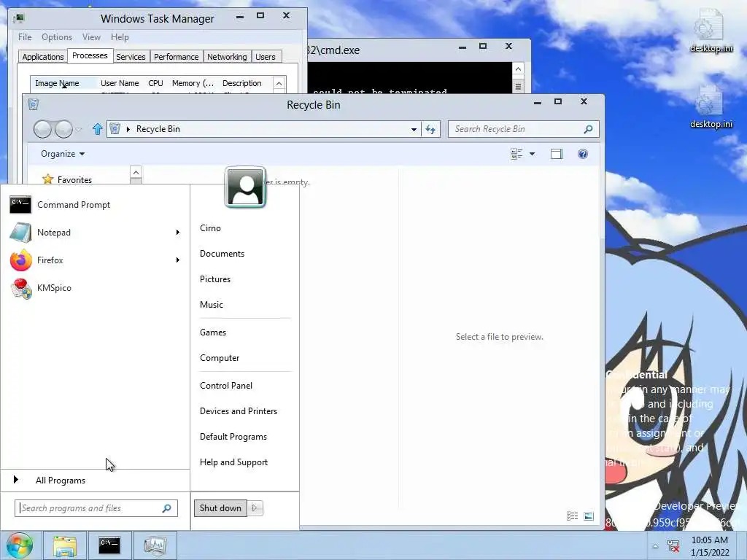Open Music from Start menu
The width and height of the screenshot is (747, 560).
coord(211,305)
